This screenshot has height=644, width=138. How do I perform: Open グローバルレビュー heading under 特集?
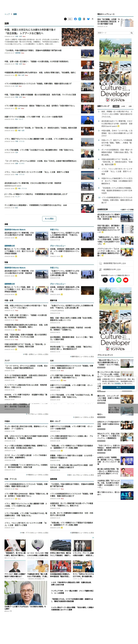pos(58,284)
